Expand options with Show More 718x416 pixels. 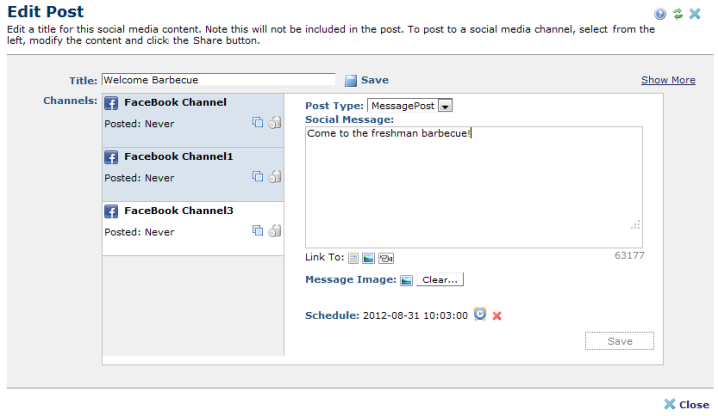(x=668, y=80)
